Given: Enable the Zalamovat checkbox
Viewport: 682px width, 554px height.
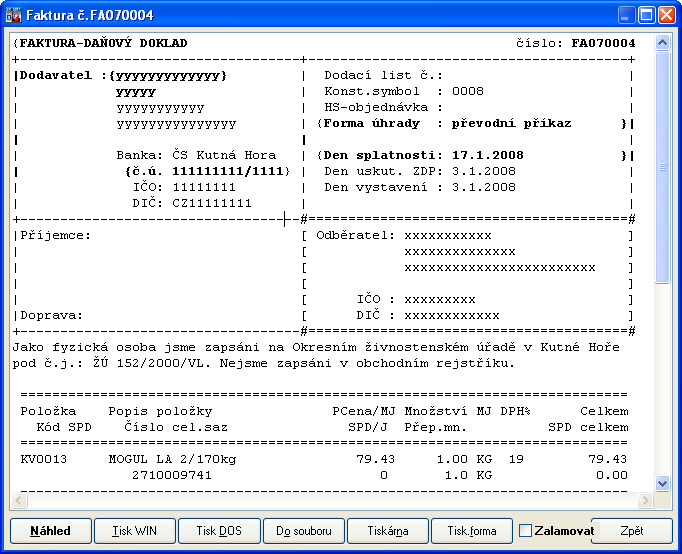Looking at the screenshot, I should pyautogui.click(x=525, y=531).
